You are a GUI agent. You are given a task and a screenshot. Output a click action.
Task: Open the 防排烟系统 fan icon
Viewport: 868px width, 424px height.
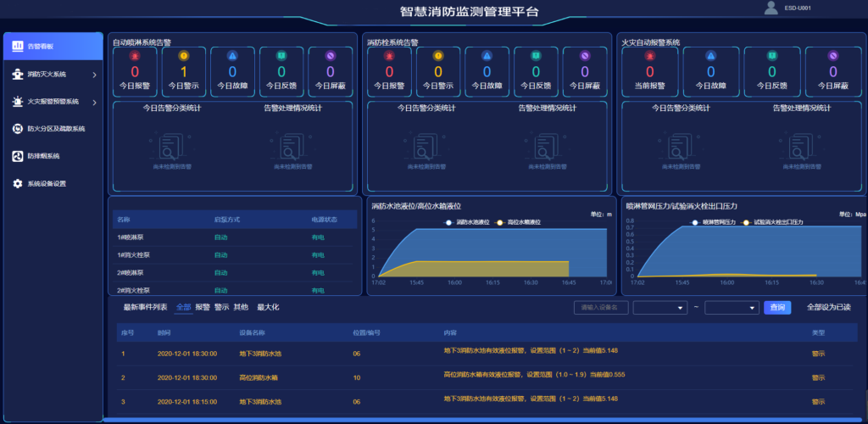pyautogui.click(x=18, y=156)
